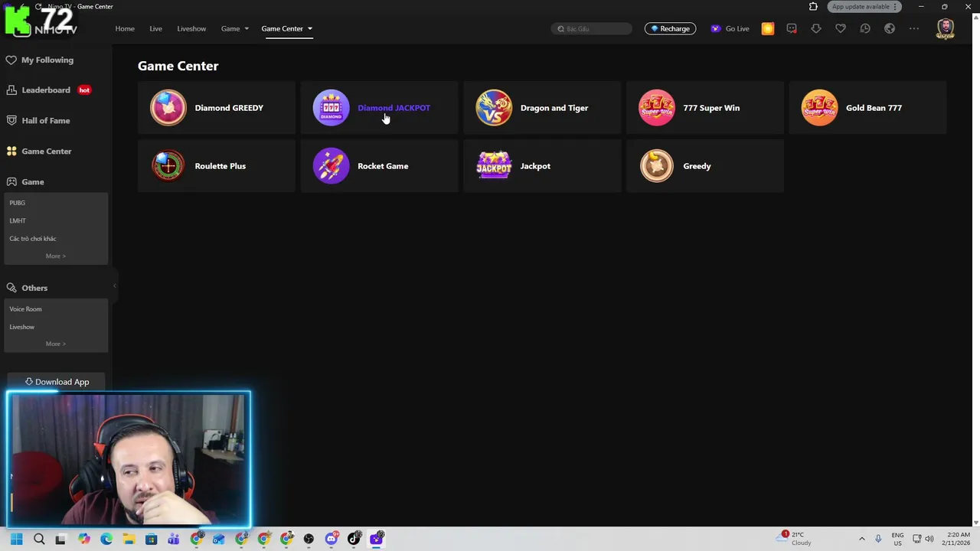980x551 pixels.
Task: Open My Following in sidebar
Action: click(40, 60)
